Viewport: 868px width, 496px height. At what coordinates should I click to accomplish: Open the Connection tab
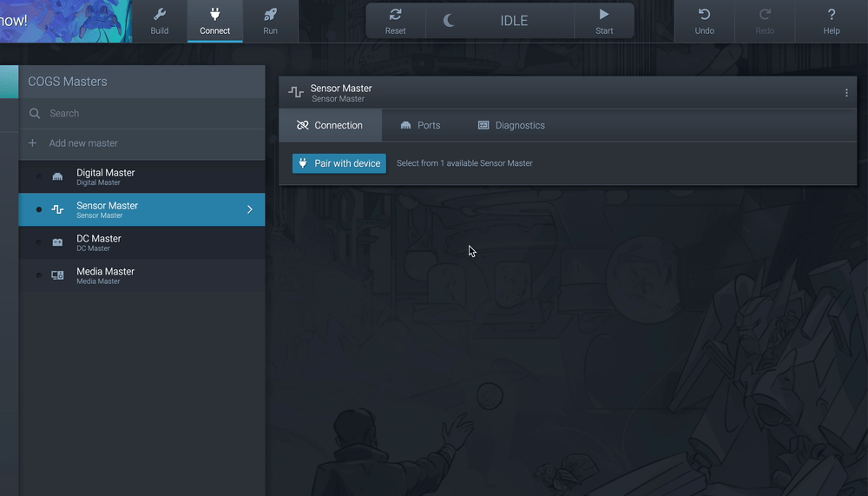click(330, 125)
